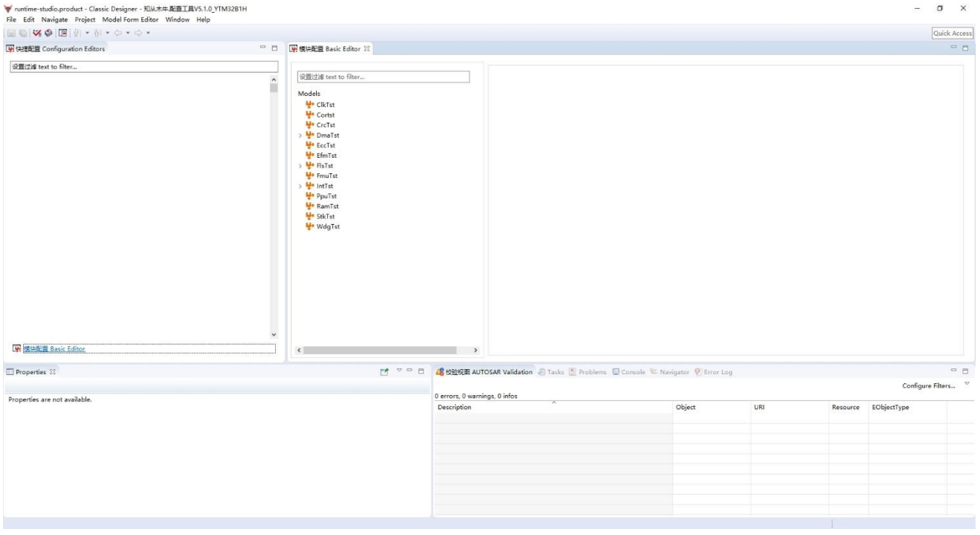Open the Back navigation history dropdown arrow
The height and width of the screenshot is (535, 980).
click(x=128, y=33)
